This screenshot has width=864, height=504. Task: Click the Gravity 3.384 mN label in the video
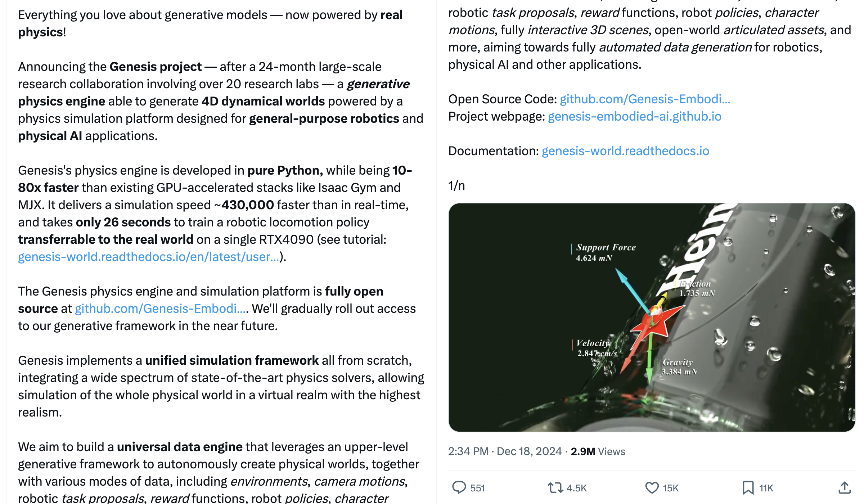pos(679,367)
